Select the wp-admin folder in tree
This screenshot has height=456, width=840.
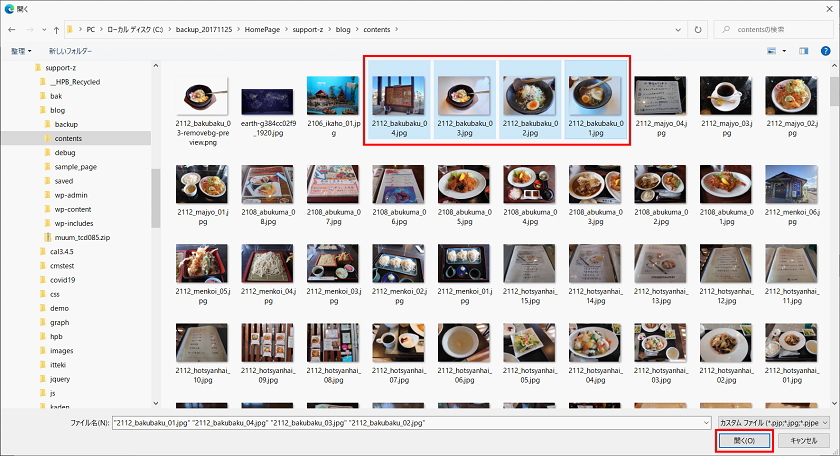[x=72, y=195]
